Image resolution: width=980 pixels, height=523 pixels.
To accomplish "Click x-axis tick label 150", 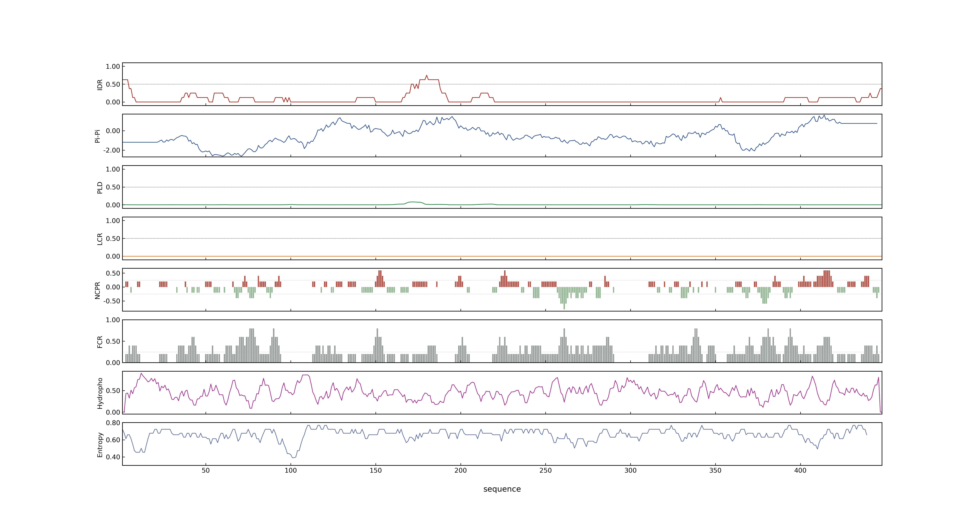I will click(376, 470).
